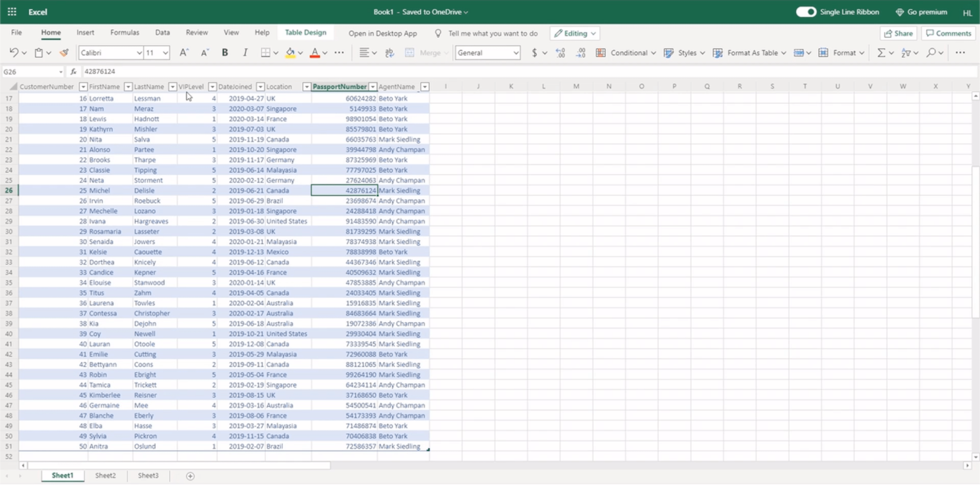980x485 pixels.
Task: Decrease font size with the smaller A
Action: pos(205,53)
